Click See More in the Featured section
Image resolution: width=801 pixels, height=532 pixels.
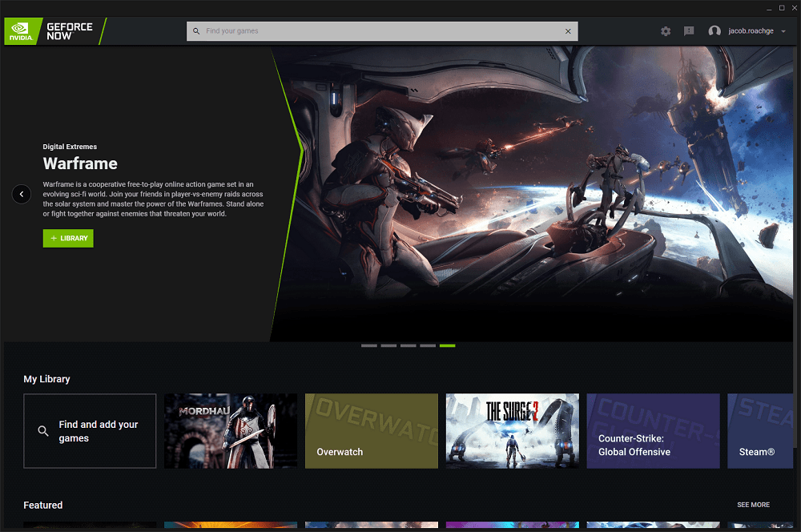point(754,505)
